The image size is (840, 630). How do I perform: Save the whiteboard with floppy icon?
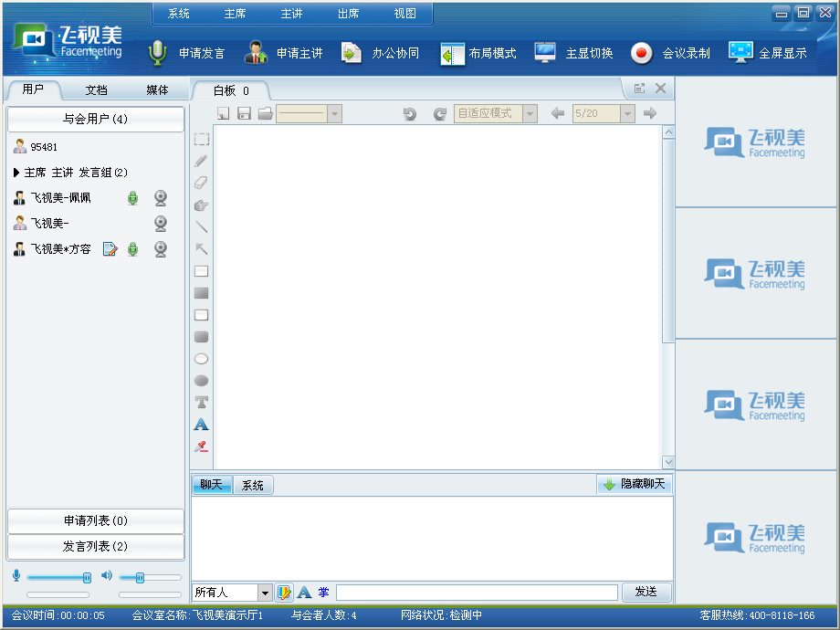point(245,113)
